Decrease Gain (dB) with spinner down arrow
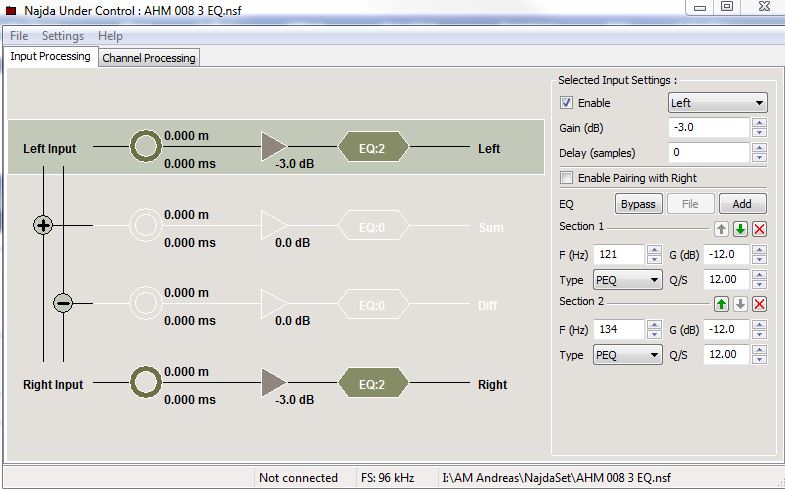The height and width of the screenshot is (489, 785). pyautogui.click(x=759, y=132)
